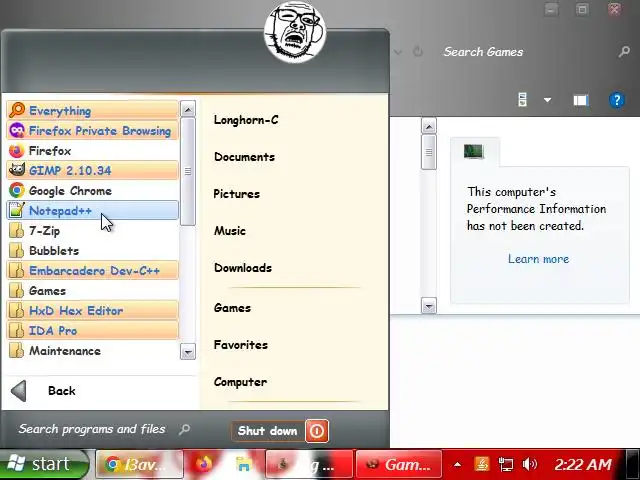Open address bar history dropdown in Games window
The width and height of the screenshot is (640, 480).
click(398, 52)
